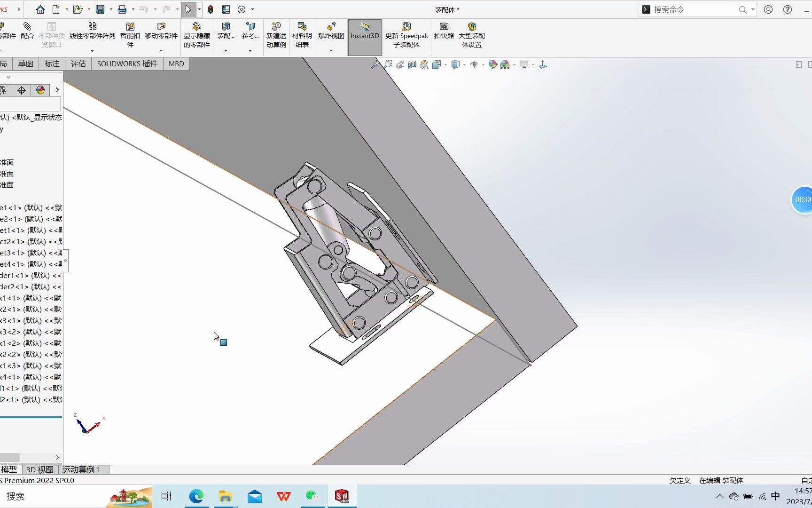Switch to the 评估 tab
Viewport: 812px width, 508px height.
78,64
